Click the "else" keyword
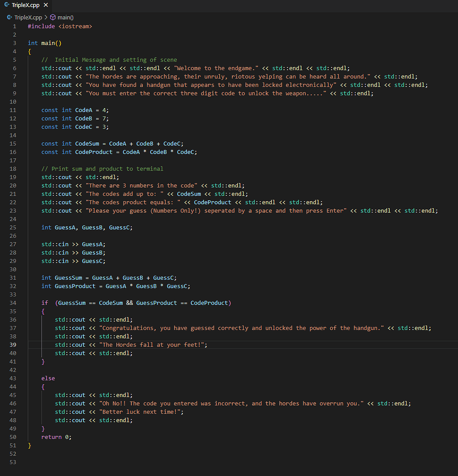 click(x=48, y=378)
